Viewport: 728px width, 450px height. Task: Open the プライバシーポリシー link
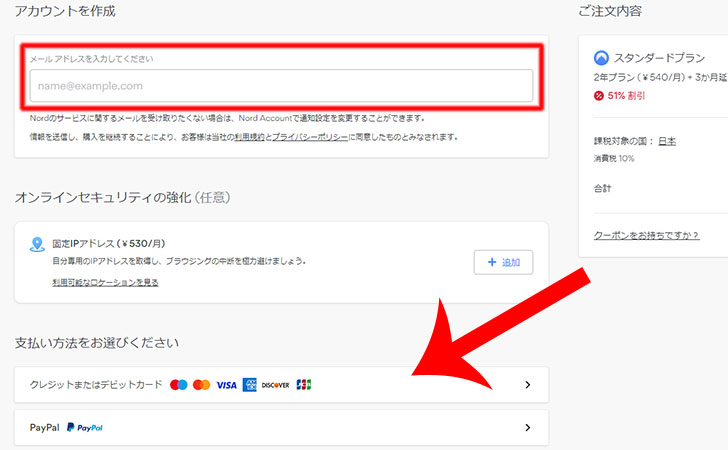click(309, 136)
